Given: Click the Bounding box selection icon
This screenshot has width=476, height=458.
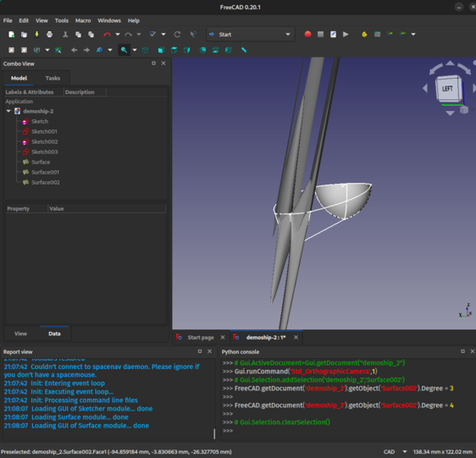Looking at the screenshot, I should [58, 50].
